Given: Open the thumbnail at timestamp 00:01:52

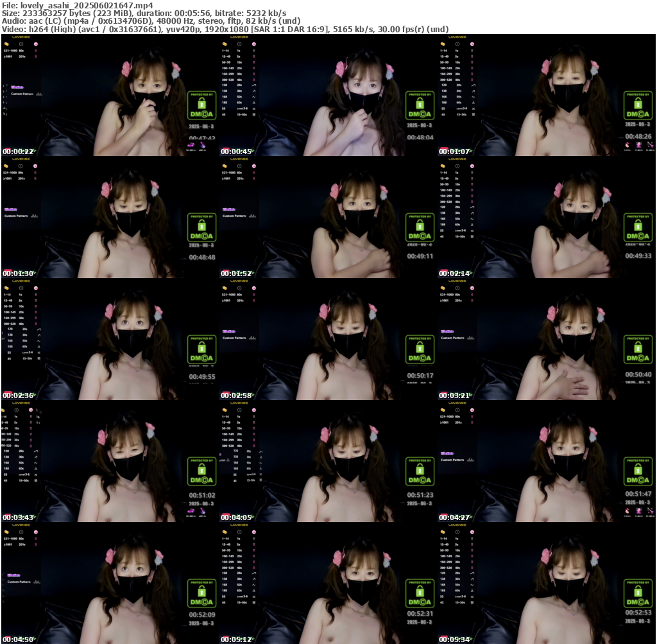Looking at the screenshot, I should (x=328, y=217).
